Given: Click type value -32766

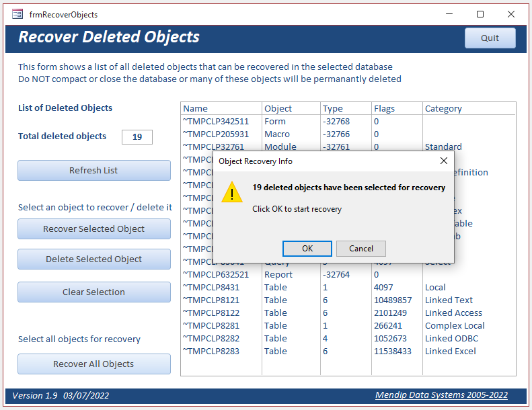Looking at the screenshot, I should pos(336,134).
